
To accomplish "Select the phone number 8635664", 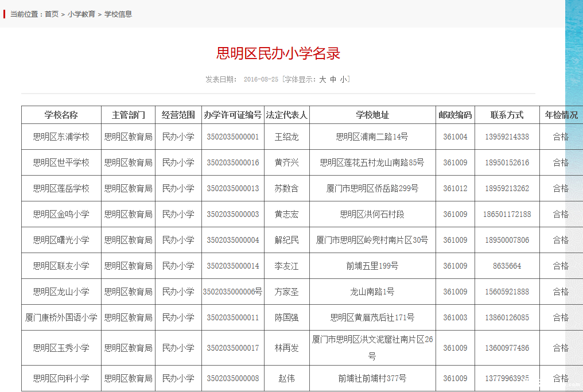I will [x=507, y=266].
